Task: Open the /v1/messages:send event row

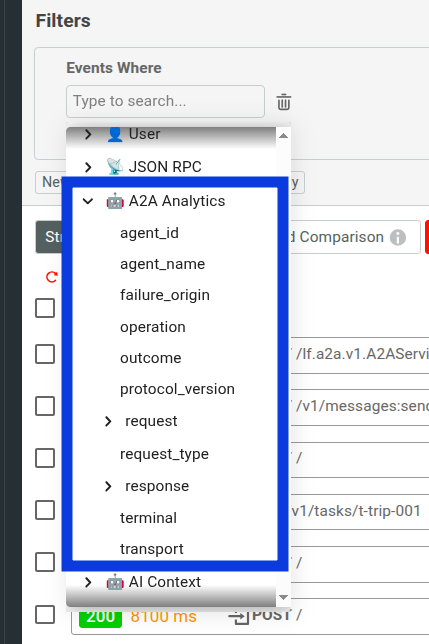Action: (360, 406)
